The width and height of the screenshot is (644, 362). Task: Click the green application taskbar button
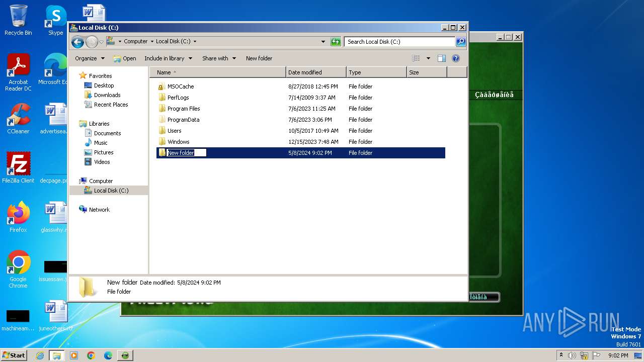(x=125, y=355)
